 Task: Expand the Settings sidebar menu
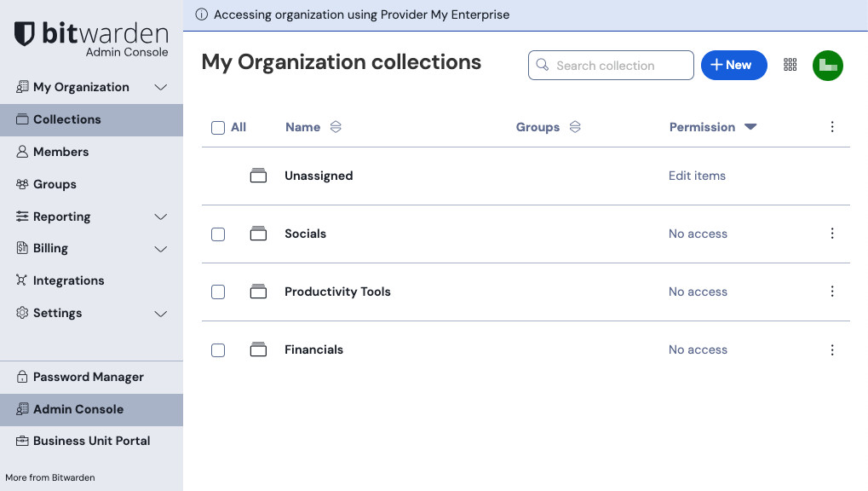click(x=160, y=313)
